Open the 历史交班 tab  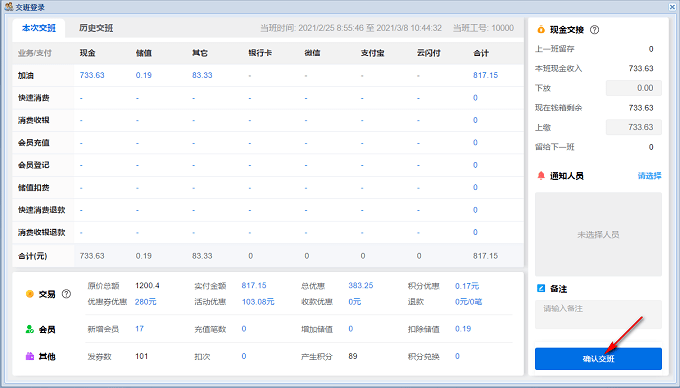point(96,28)
